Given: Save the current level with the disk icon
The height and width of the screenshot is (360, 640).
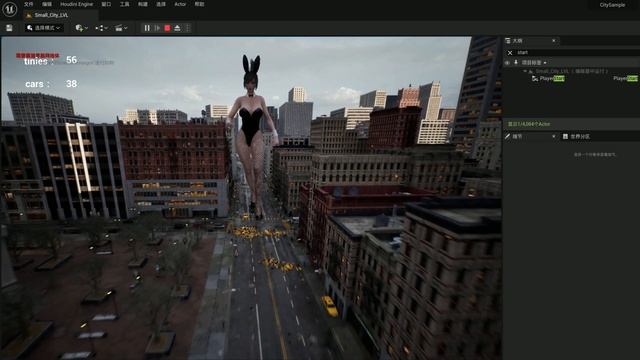Looking at the screenshot, I should 9,28.
